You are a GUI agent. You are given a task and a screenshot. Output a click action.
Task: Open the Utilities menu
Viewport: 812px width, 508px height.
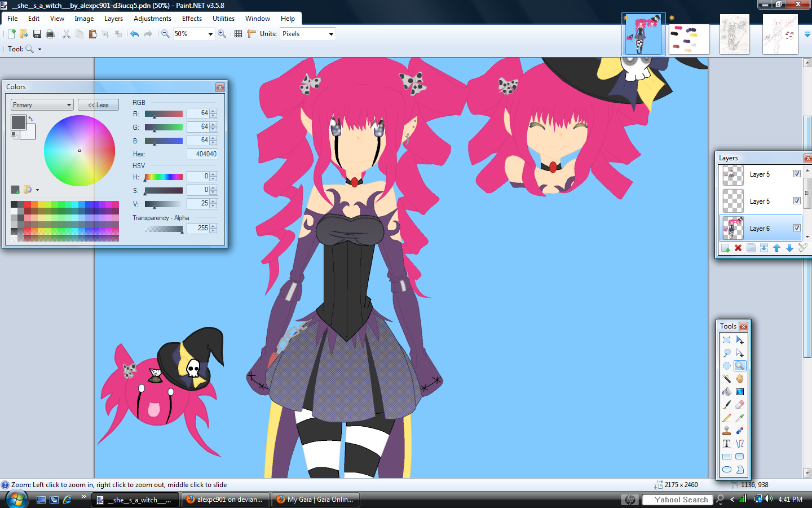(x=223, y=19)
